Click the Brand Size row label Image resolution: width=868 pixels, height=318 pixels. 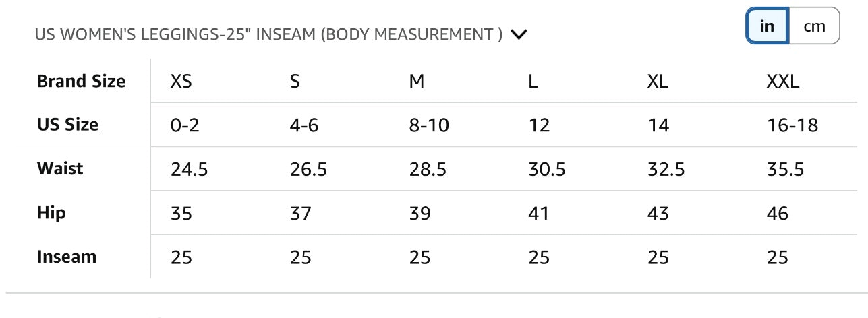tap(81, 82)
